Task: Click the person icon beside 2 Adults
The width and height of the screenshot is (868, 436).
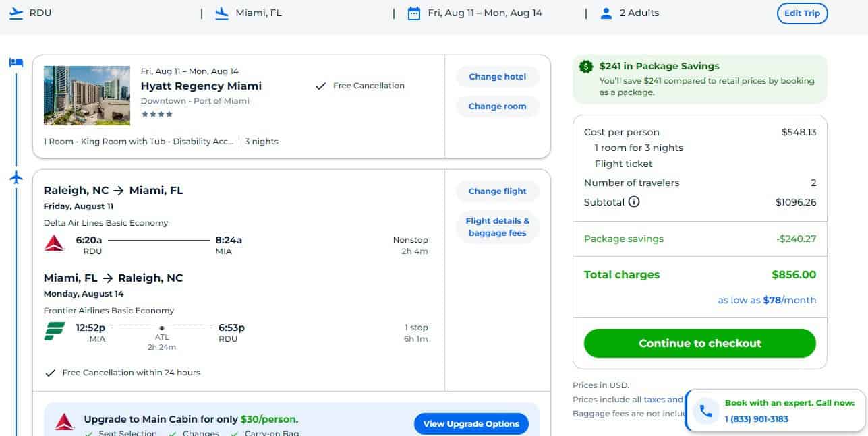Action: coord(606,13)
